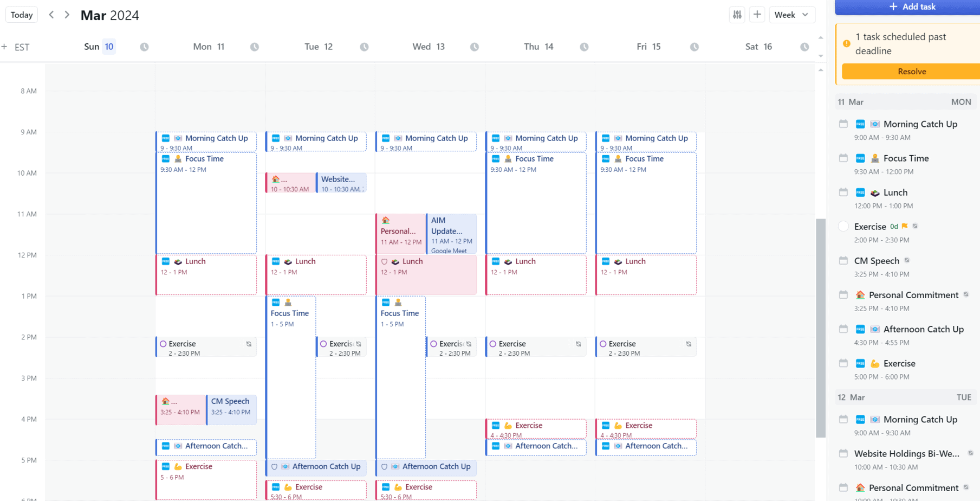
Task: Select the Sun 10 day header
Action: click(x=99, y=47)
